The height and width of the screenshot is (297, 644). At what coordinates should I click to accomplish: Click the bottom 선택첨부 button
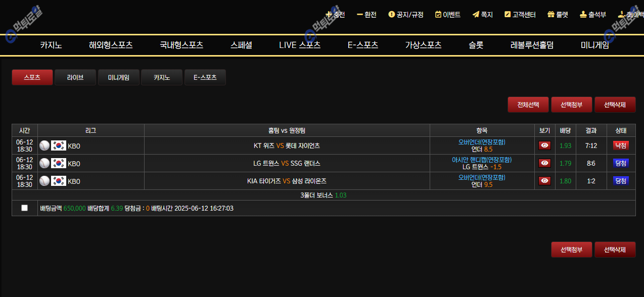[571, 250]
